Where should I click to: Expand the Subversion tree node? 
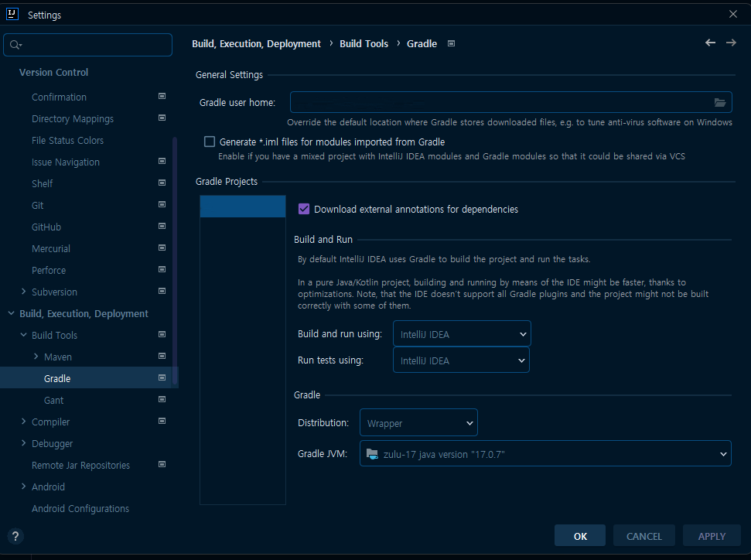coord(23,292)
